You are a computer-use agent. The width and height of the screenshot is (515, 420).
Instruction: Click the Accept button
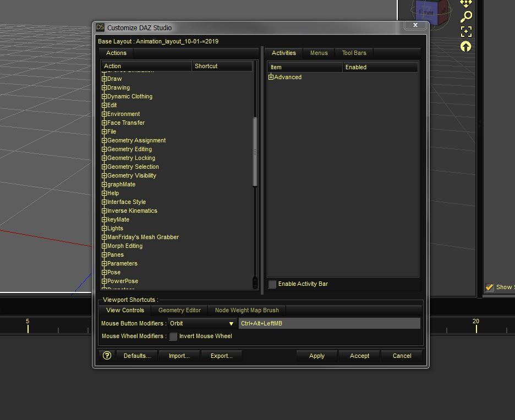pyautogui.click(x=360, y=356)
